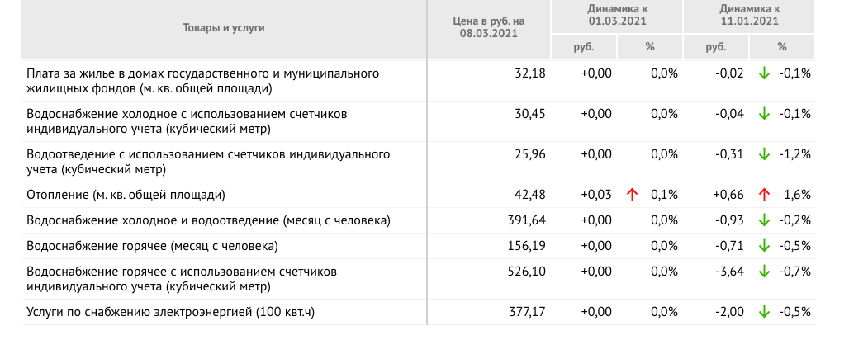This screenshot has width=868, height=340.
Task: Click the Товары и услуги column header
Action: tap(224, 27)
